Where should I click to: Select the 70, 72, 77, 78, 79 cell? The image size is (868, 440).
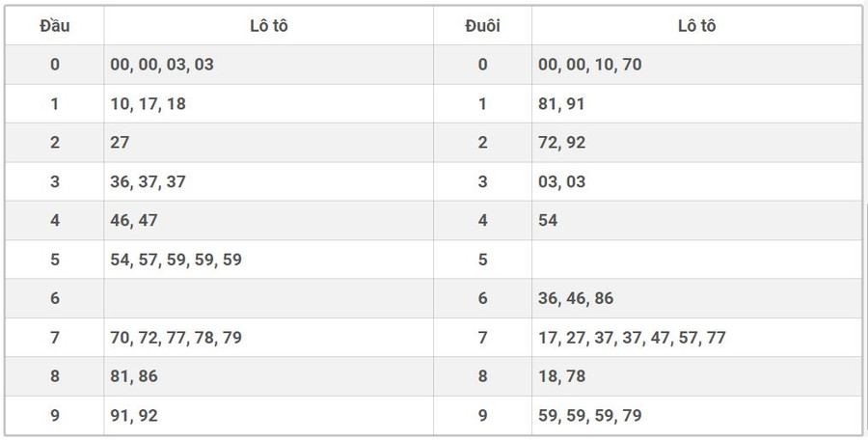click(x=176, y=338)
